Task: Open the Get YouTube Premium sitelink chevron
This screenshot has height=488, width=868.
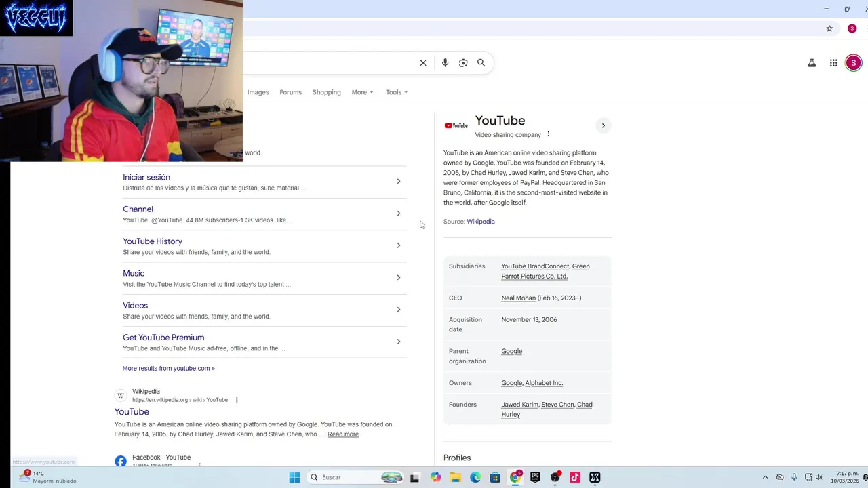Action: (x=399, y=342)
